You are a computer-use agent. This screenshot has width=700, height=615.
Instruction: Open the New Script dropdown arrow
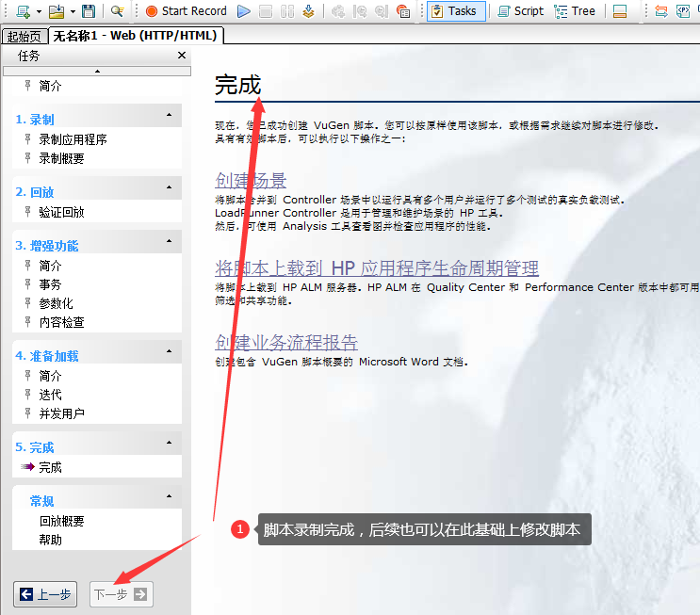[39, 11]
